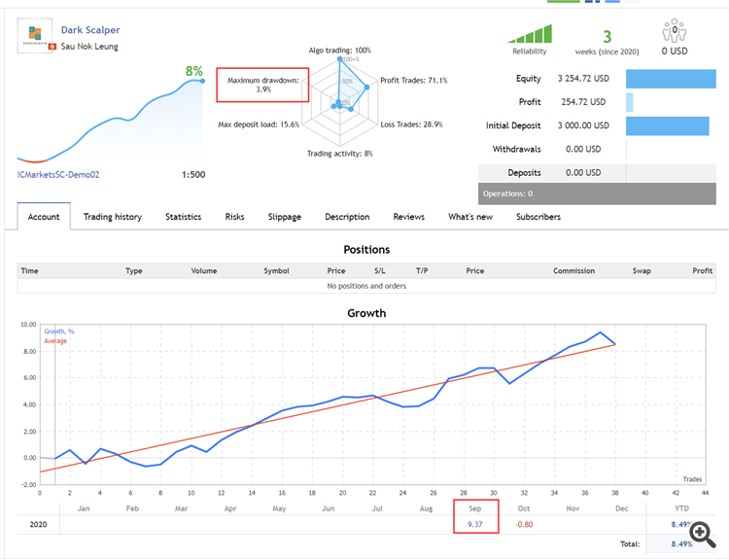Click the Total 8.49% value
This screenshot has height=560, width=729.
point(681,543)
